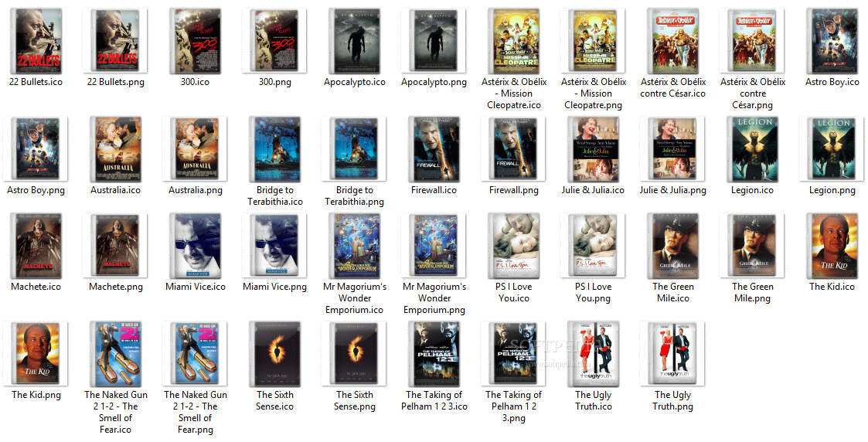Click the Astro Boy.png icon
This screenshot has height=442, width=868.
tap(36, 149)
